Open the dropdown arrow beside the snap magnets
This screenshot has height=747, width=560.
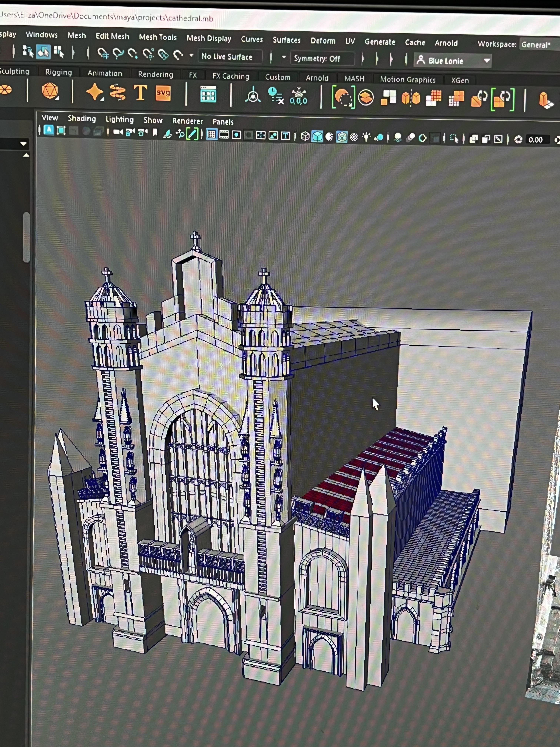pyautogui.click(x=191, y=55)
